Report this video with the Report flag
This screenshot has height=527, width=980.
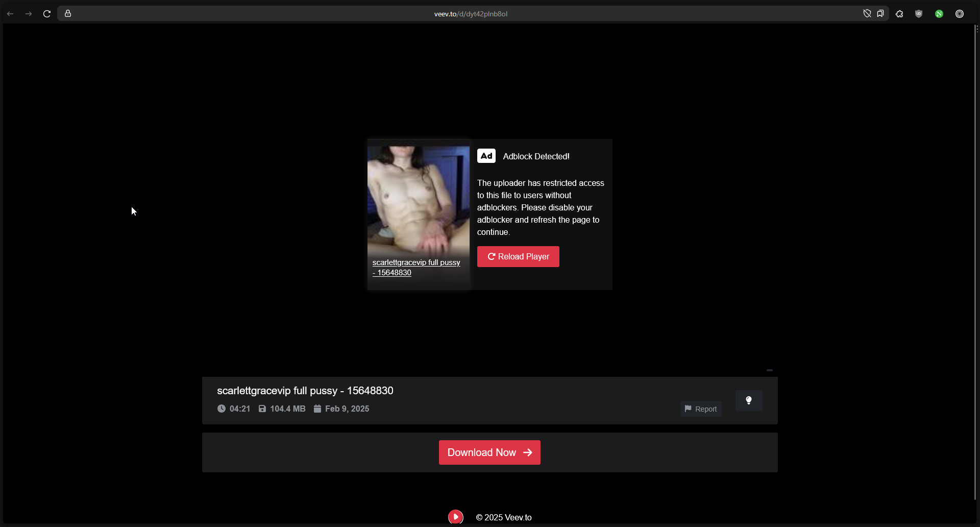pyautogui.click(x=701, y=409)
